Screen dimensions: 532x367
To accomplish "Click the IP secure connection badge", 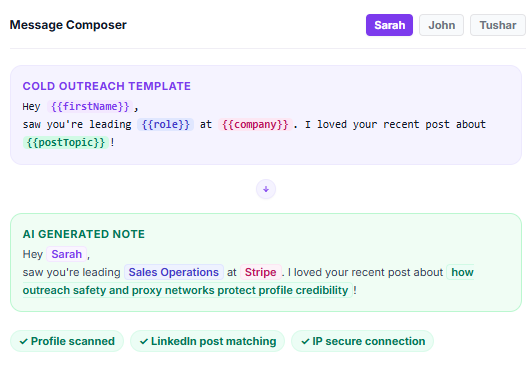I will coord(363,341).
